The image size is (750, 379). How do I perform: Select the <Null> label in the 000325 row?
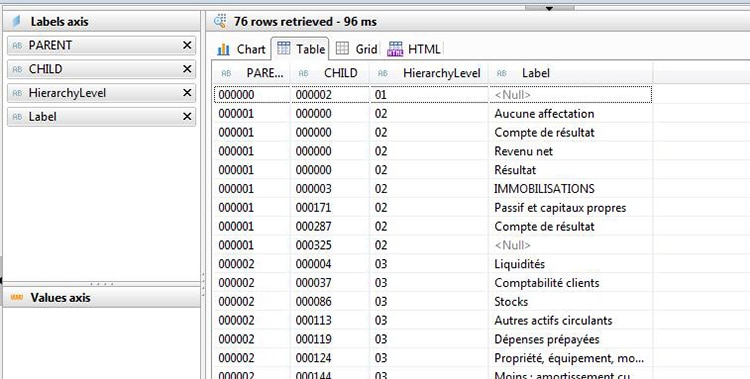[x=570, y=245]
